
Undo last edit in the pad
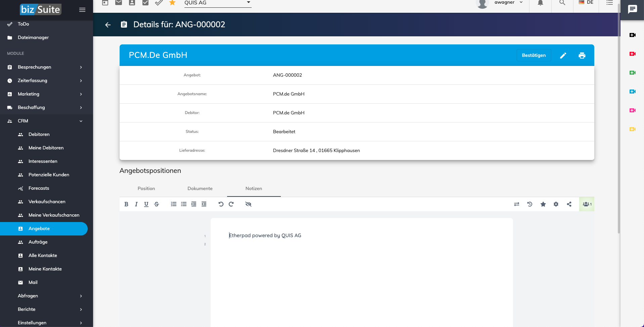[x=221, y=204]
